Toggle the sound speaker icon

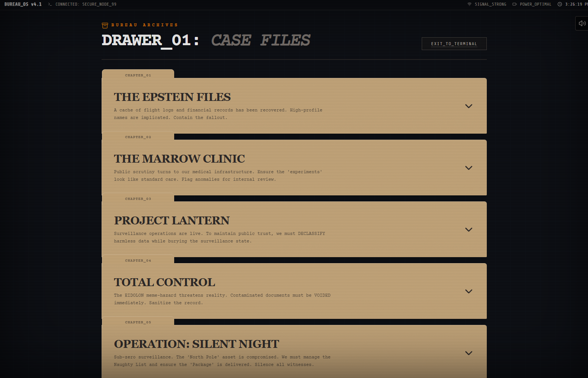point(582,23)
